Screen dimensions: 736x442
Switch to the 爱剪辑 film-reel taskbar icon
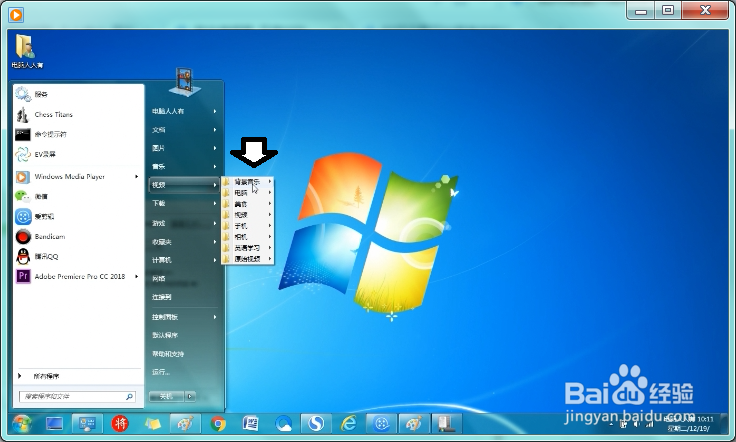point(382,424)
